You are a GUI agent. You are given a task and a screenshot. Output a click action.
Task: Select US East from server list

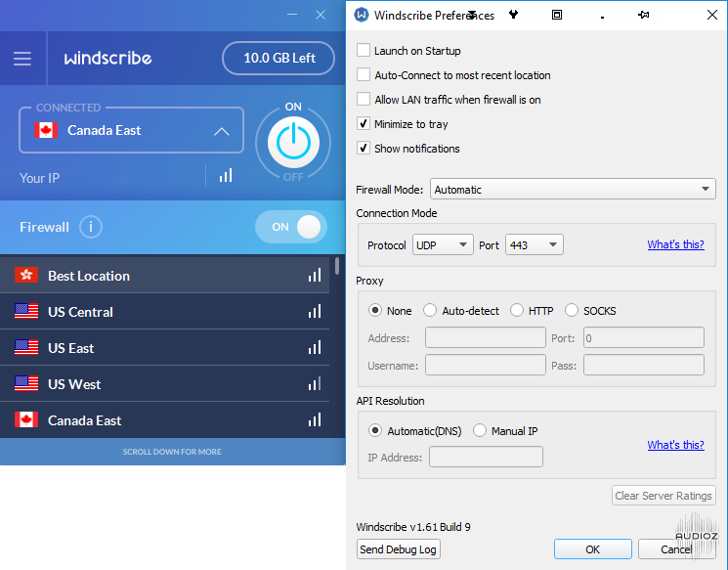coord(165,347)
